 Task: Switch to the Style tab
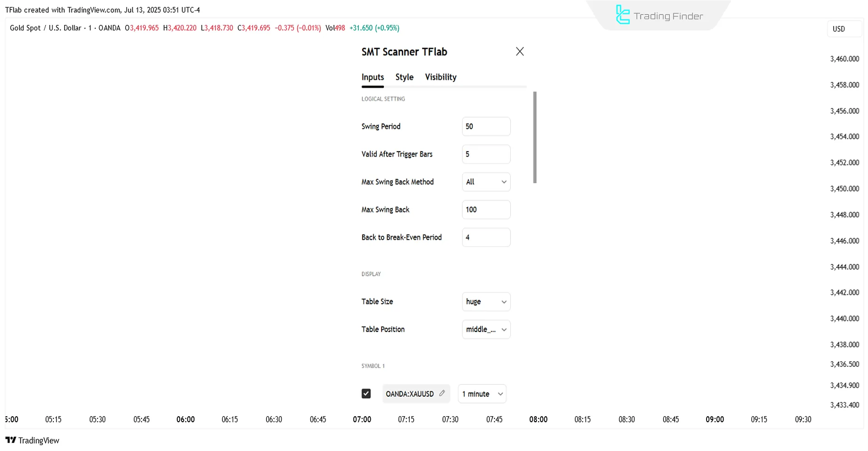(x=404, y=77)
